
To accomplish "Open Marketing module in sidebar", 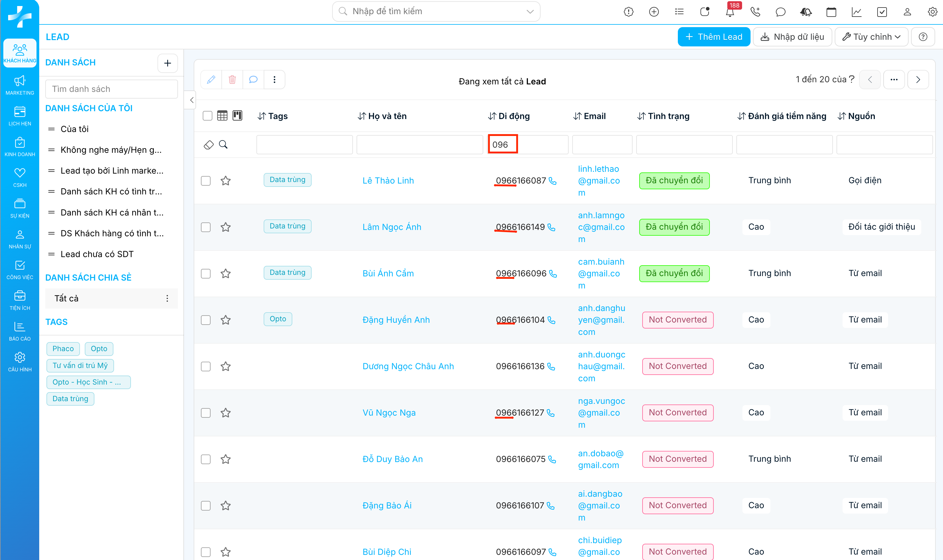I will point(20,85).
